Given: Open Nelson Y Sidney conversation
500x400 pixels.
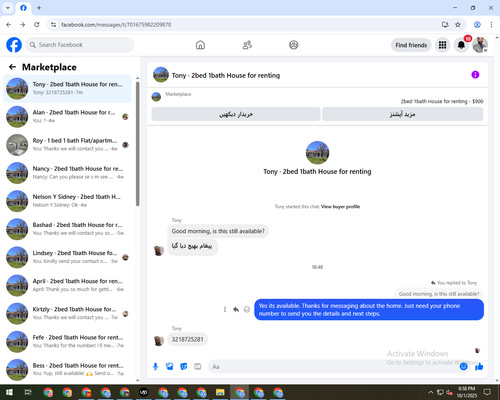Looking at the screenshot, I should pyautogui.click(x=67, y=201).
